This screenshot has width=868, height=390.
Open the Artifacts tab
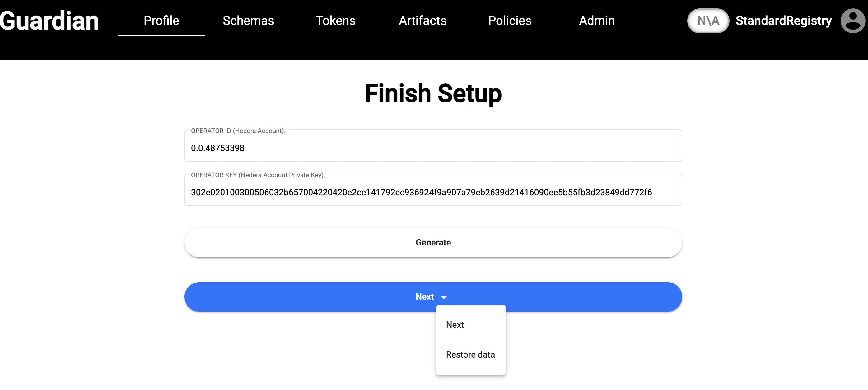pos(422,21)
